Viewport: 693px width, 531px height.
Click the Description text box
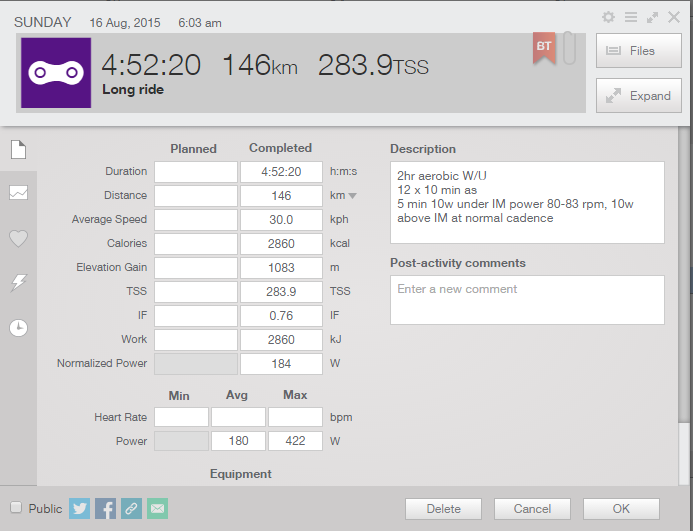pos(527,202)
